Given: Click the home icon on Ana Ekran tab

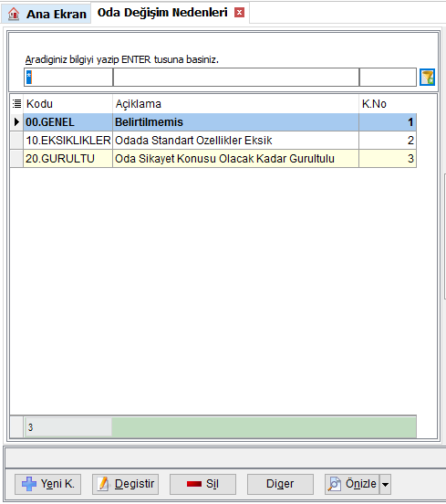Looking at the screenshot, I should point(14,14).
